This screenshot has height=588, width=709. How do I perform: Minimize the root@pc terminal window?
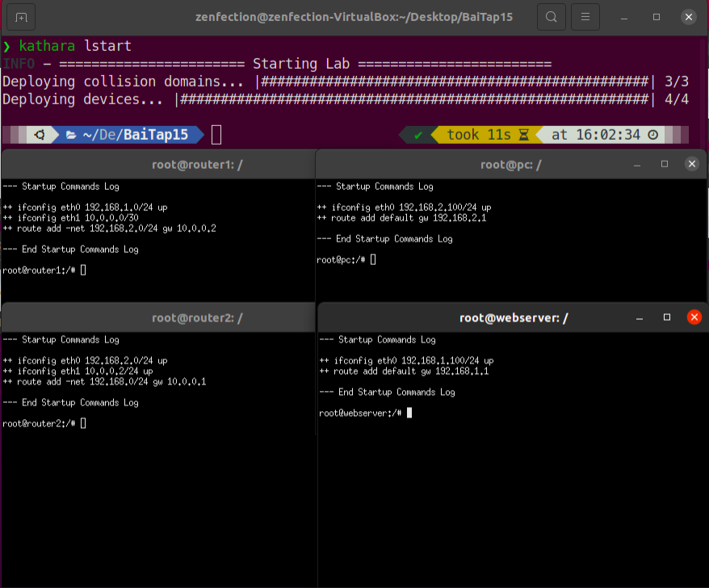coord(636,164)
